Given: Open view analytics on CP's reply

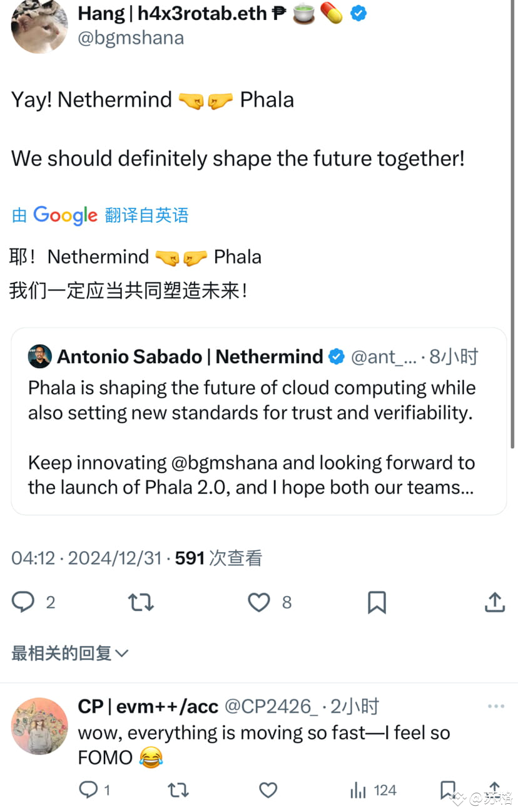Looking at the screenshot, I should [x=358, y=790].
